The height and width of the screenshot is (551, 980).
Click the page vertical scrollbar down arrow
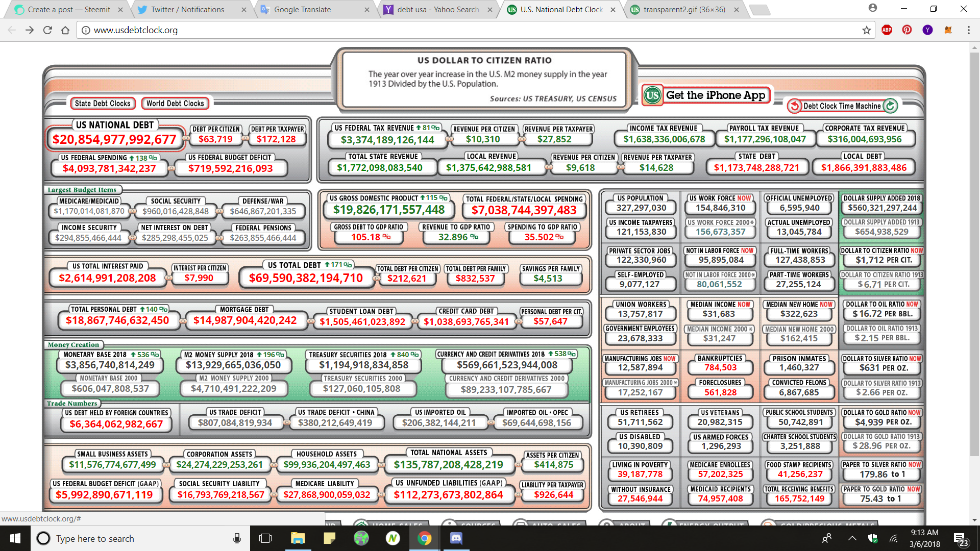pos(974,520)
